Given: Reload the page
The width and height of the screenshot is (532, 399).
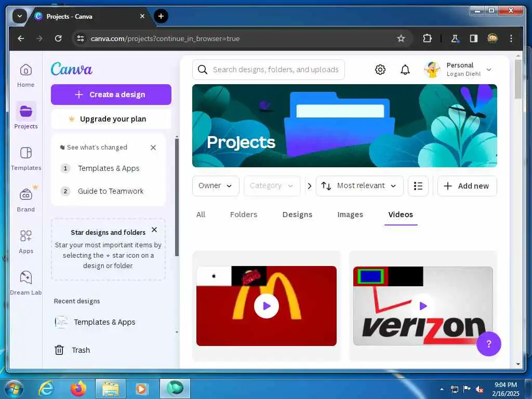Looking at the screenshot, I should point(58,38).
